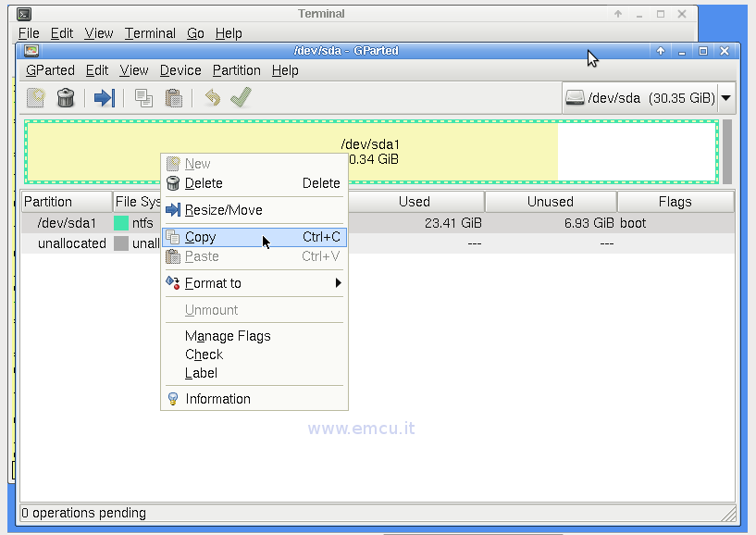This screenshot has height=535, width=756.
Task: Click the boot flag cell
Action: [633, 223]
